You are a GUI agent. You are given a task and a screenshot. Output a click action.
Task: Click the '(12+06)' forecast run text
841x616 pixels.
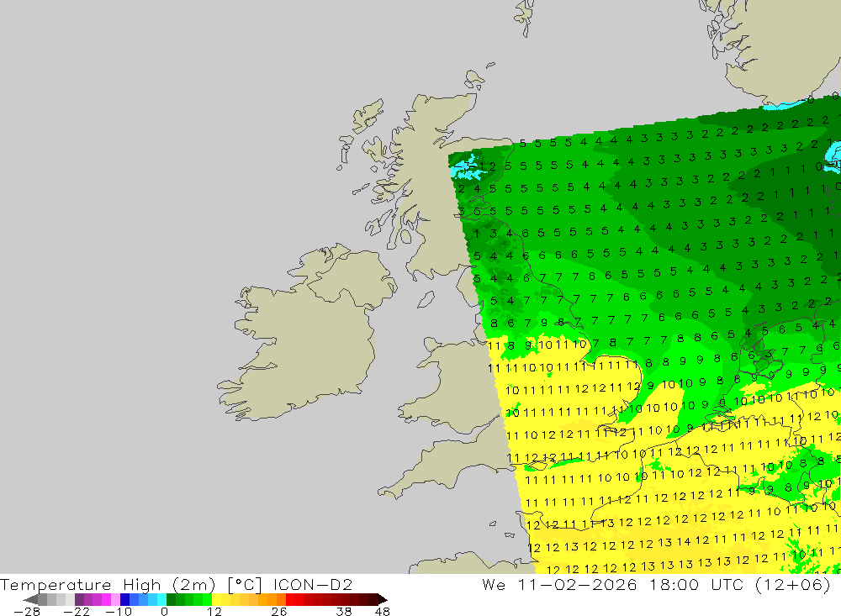tap(793, 584)
